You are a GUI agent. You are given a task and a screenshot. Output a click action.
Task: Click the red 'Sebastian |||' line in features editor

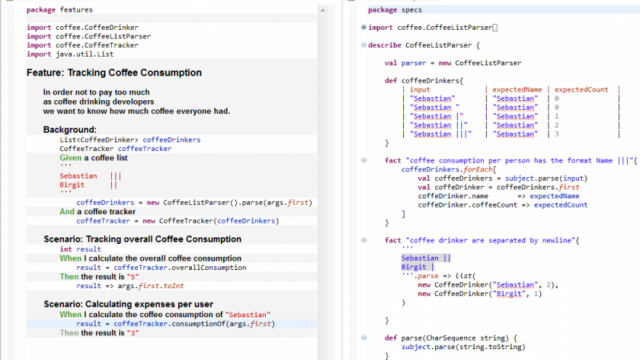pos(90,176)
